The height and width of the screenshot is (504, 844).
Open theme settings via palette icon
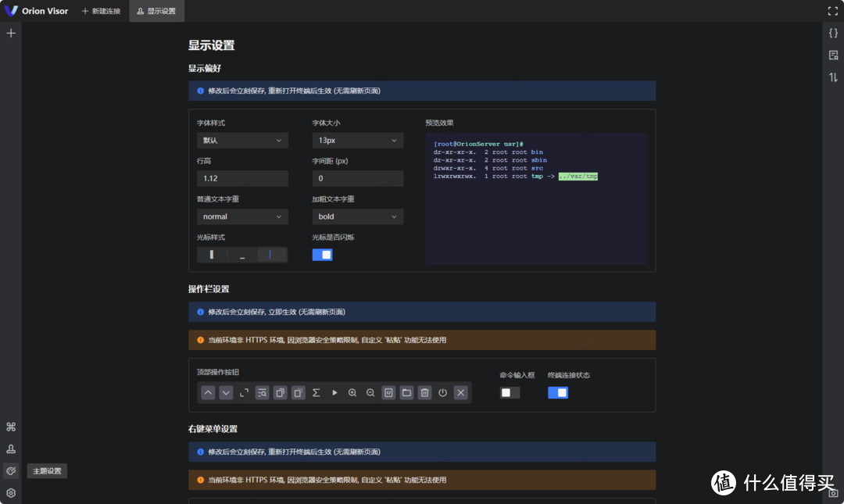pyautogui.click(x=10, y=470)
